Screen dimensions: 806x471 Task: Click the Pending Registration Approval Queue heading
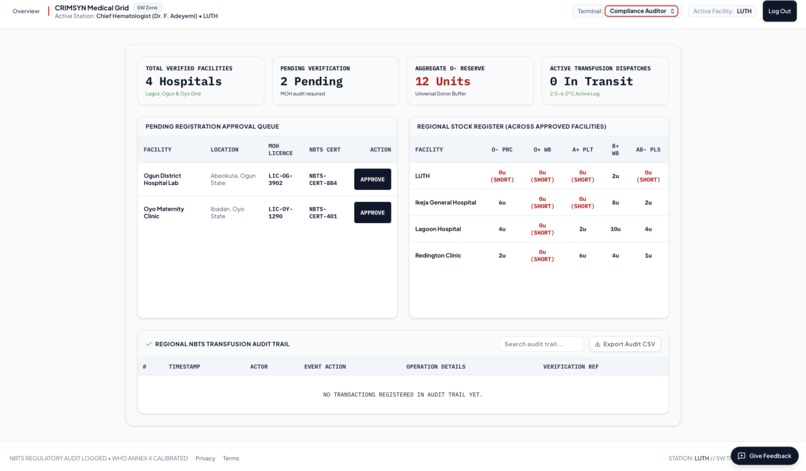pyautogui.click(x=212, y=126)
